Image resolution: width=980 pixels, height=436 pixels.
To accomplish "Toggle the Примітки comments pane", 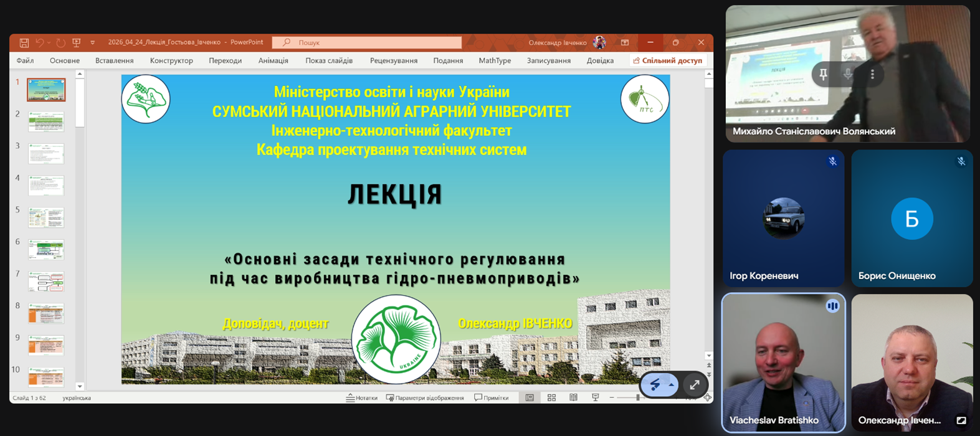I will (492, 398).
